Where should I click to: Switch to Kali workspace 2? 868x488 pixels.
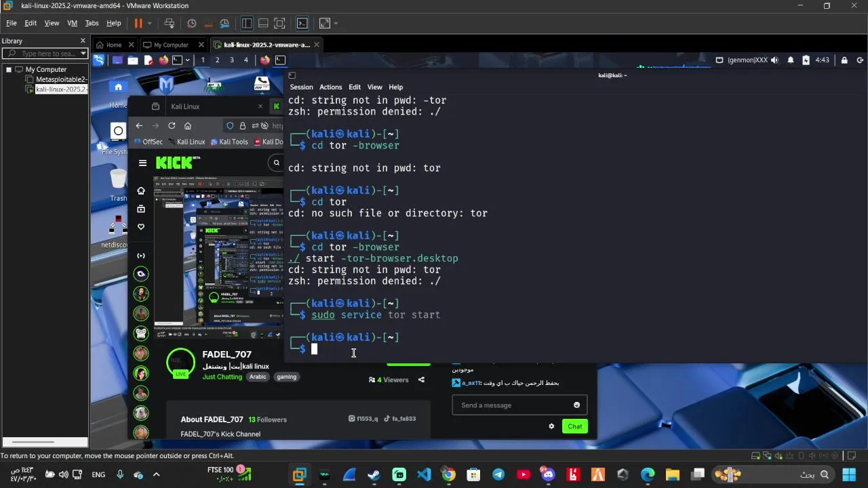(x=217, y=60)
